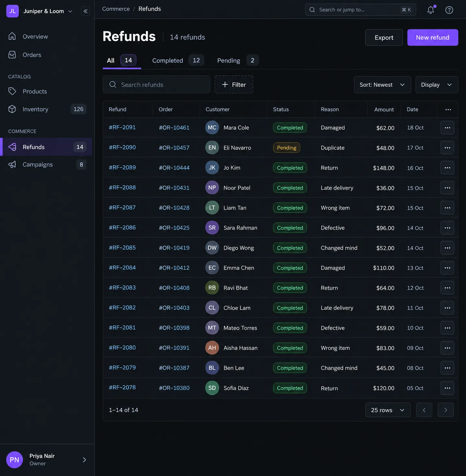This screenshot has height=476, width=466.
Task: Click the Search or jump to field
Action: (361, 10)
